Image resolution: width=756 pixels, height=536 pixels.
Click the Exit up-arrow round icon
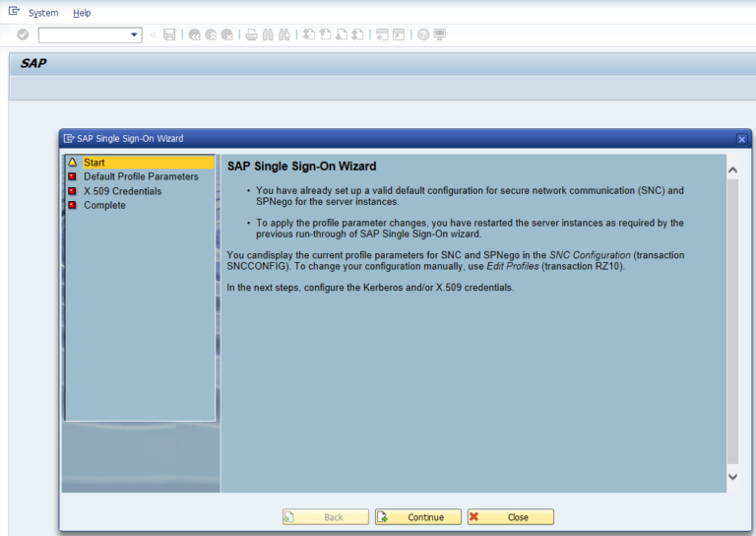[x=211, y=34]
